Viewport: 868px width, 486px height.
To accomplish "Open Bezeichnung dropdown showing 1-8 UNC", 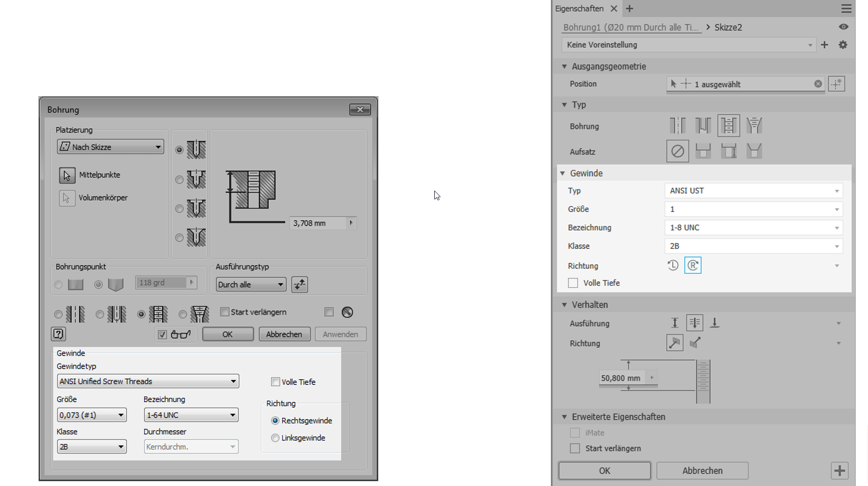I will click(753, 227).
